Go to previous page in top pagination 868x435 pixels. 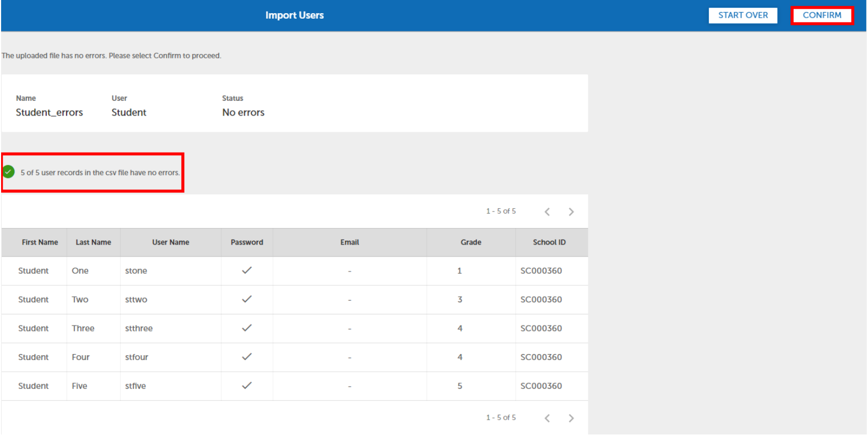547,211
